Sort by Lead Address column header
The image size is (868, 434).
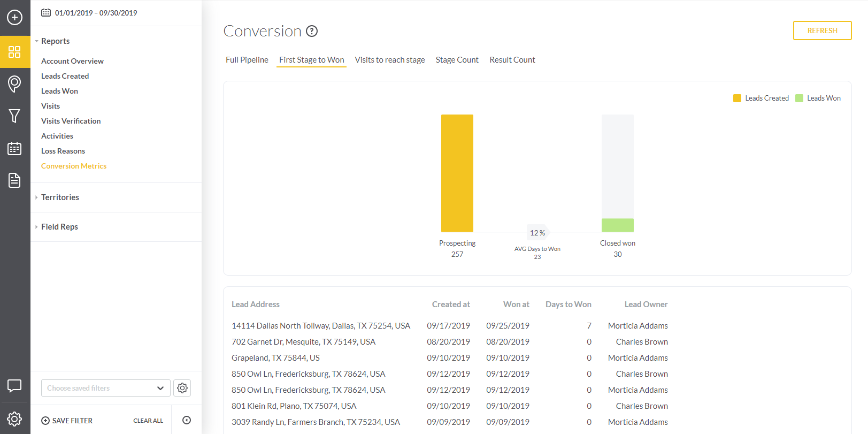tap(256, 304)
